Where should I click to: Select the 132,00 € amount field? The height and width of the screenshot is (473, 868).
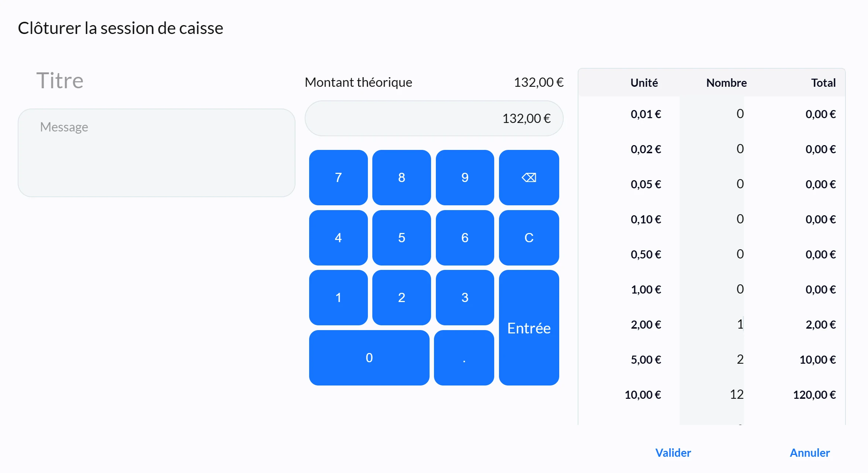pyautogui.click(x=434, y=119)
